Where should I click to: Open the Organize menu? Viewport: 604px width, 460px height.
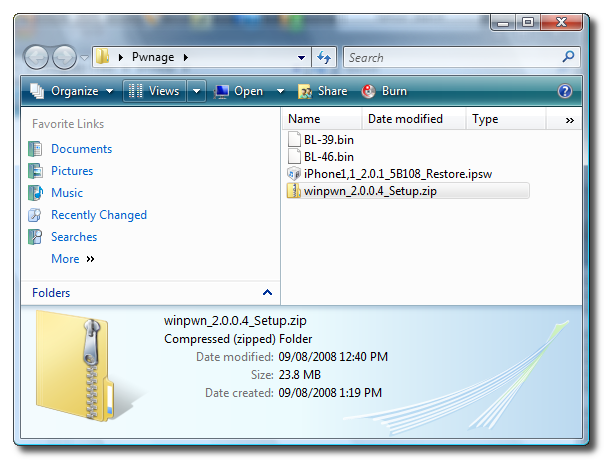click(72, 91)
